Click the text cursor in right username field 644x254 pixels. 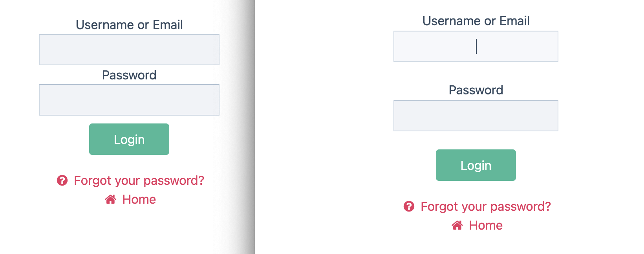(x=476, y=46)
